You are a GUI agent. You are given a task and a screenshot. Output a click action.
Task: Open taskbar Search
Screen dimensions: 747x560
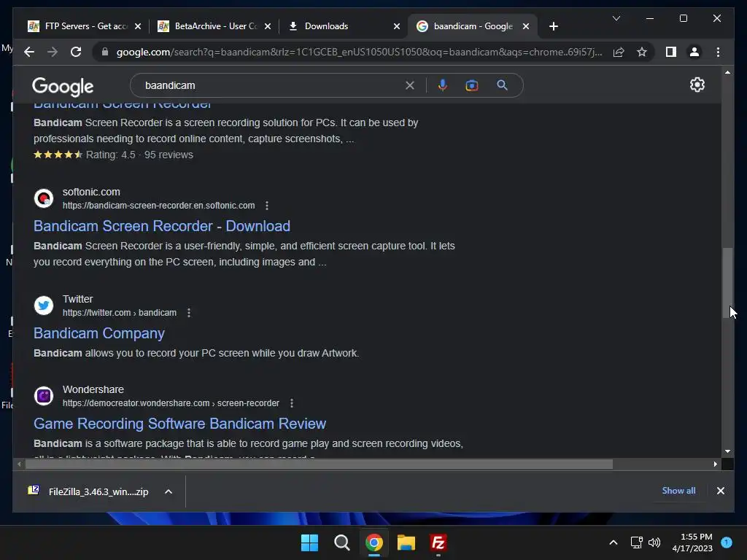pos(341,542)
